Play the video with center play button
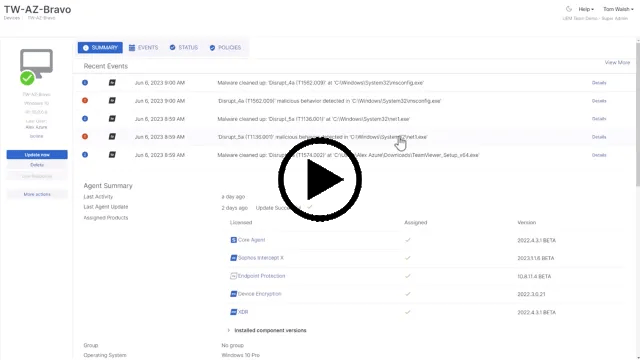Viewport: 640px width, 360px height. click(x=320, y=180)
